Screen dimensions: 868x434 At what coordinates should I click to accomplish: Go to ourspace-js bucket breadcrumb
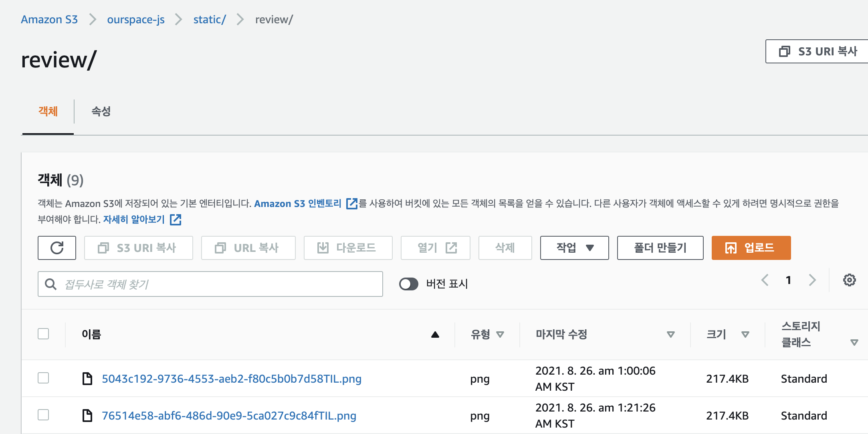pyautogui.click(x=136, y=19)
